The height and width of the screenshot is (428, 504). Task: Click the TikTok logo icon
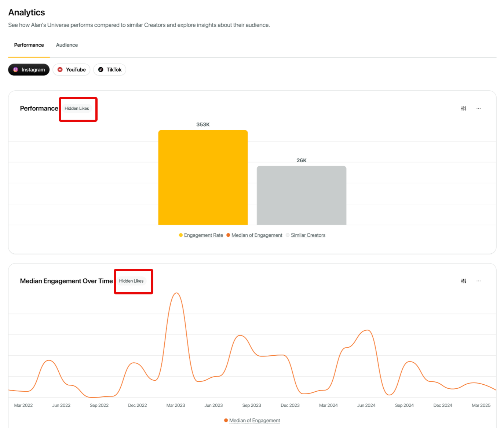click(x=101, y=70)
